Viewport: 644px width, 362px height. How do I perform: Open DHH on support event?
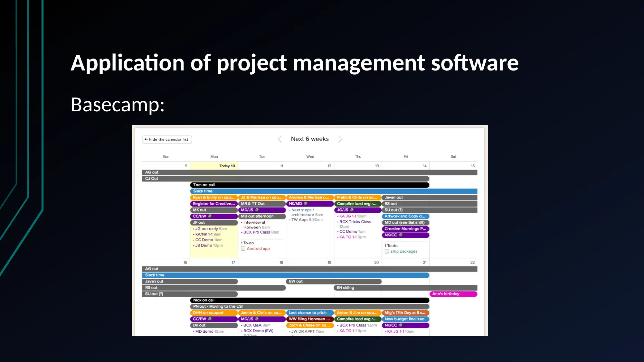coord(214,313)
